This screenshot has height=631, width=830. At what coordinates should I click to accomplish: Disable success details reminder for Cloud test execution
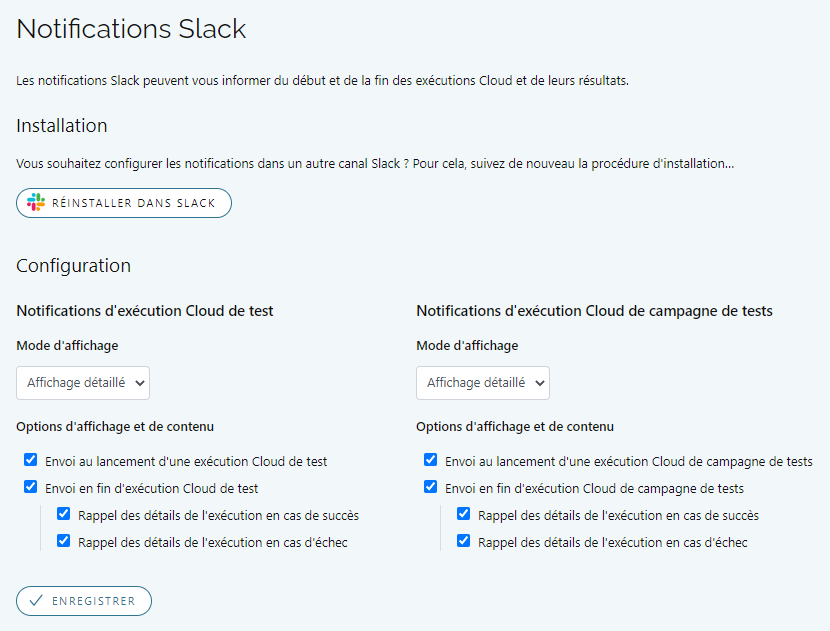click(64, 515)
